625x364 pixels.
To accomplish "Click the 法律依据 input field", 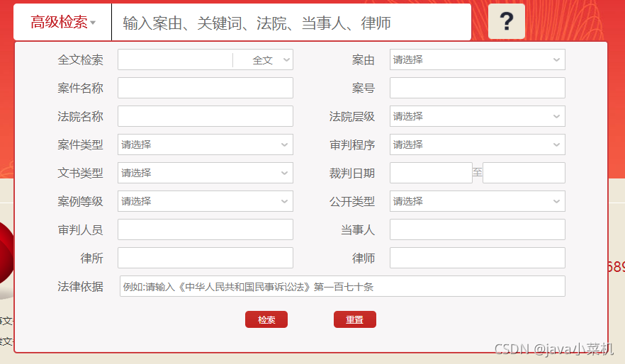I will 342,286.
